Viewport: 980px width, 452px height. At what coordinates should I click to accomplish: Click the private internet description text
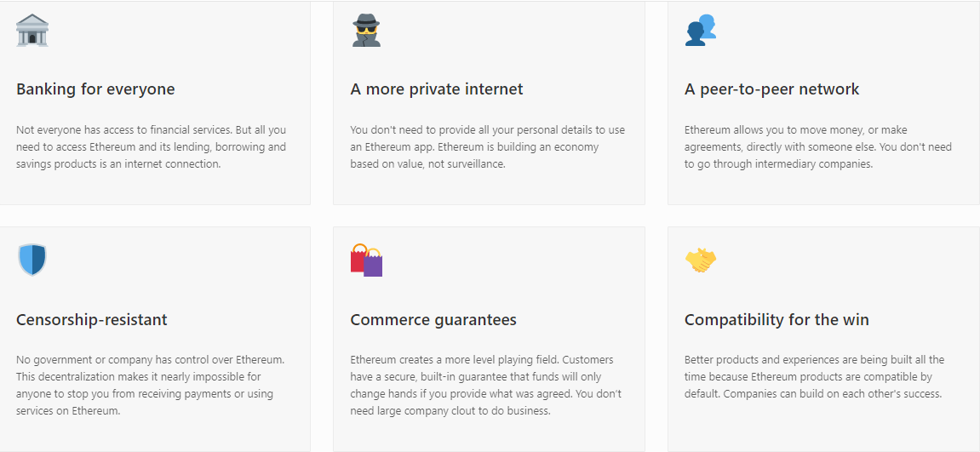pos(487,147)
